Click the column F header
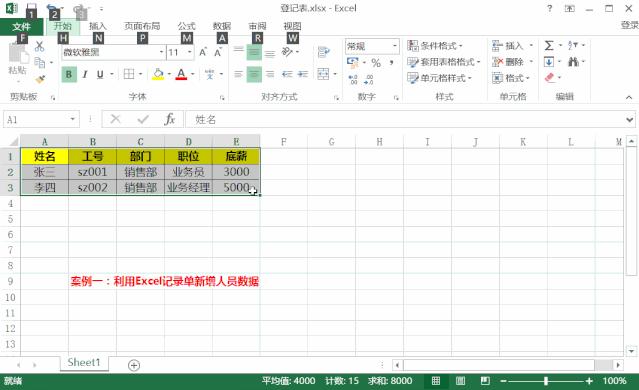The width and height of the screenshot is (639, 390). coord(284,141)
